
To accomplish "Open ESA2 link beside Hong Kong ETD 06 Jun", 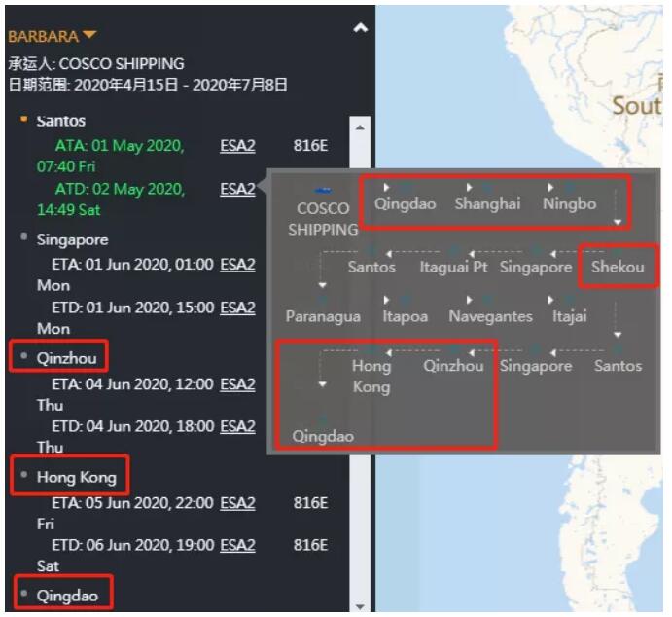I will point(237,545).
